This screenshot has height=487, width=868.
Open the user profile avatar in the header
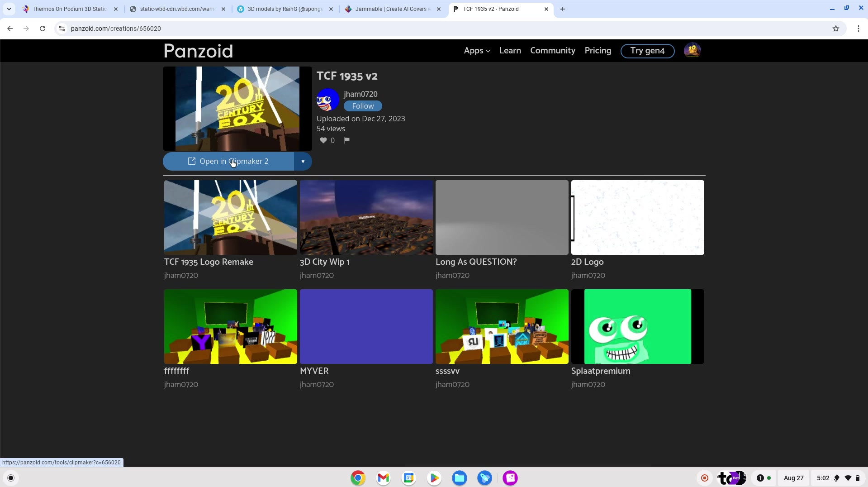coord(692,51)
